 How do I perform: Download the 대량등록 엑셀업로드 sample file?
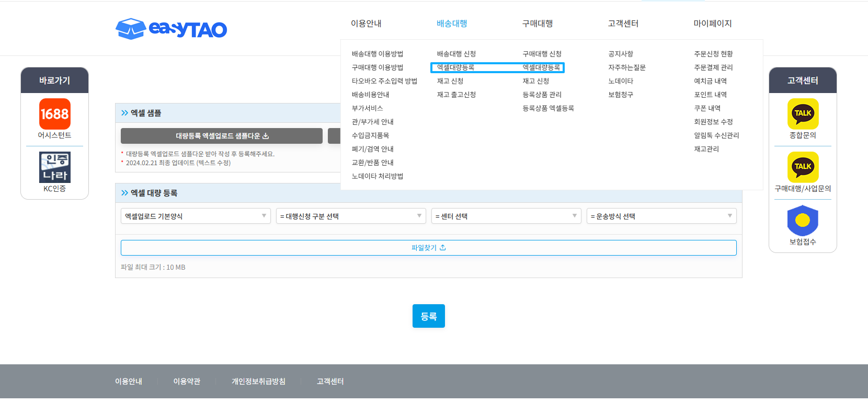(222, 136)
